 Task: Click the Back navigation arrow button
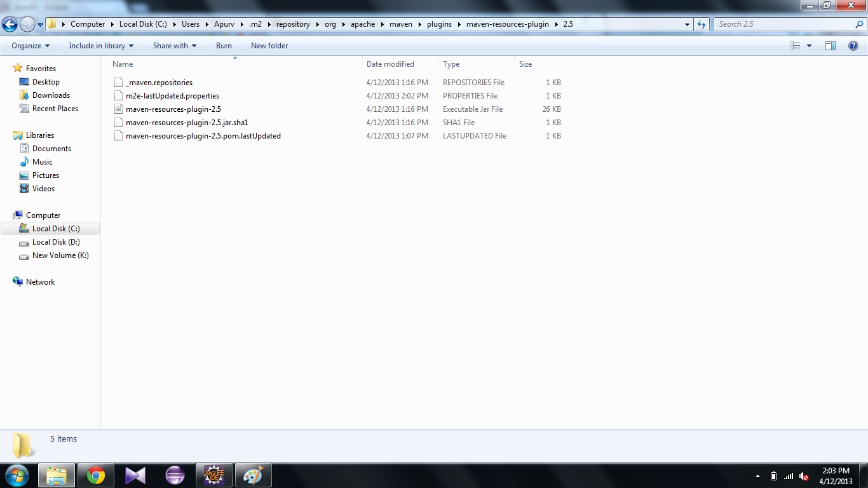10,25
